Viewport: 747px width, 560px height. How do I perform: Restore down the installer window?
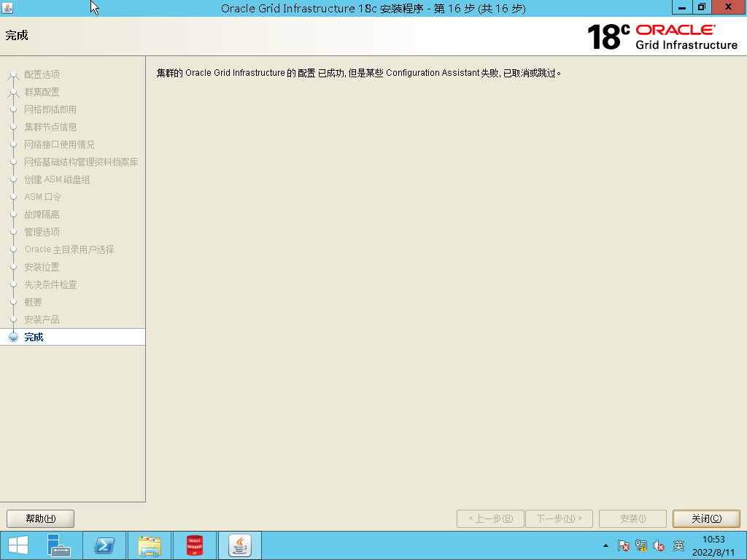(701, 7)
